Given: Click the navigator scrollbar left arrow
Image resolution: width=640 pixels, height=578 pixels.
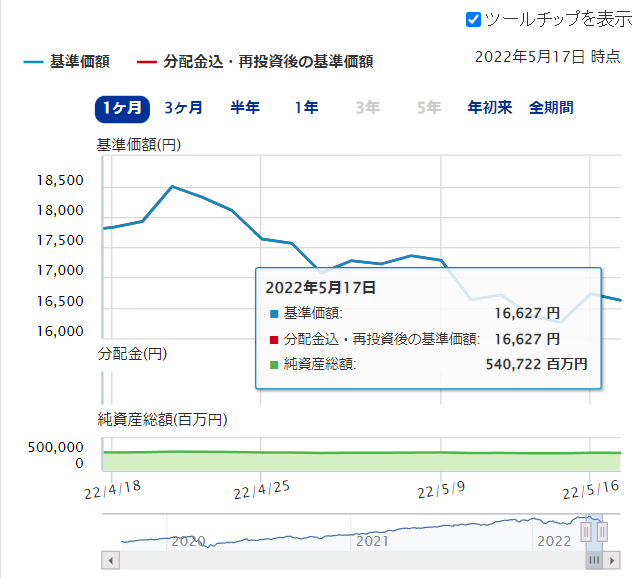Looking at the screenshot, I should click(110, 560).
